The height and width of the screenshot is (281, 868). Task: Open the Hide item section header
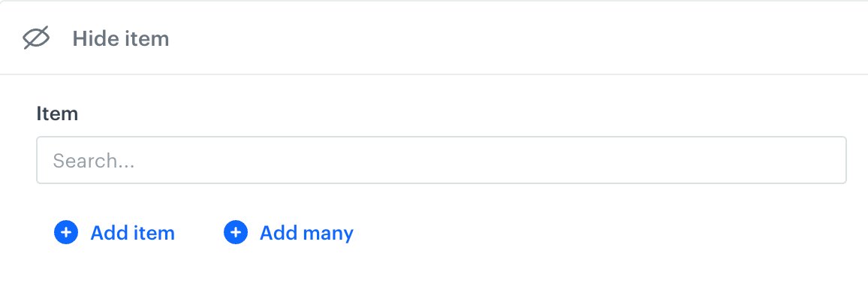tap(434, 38)
